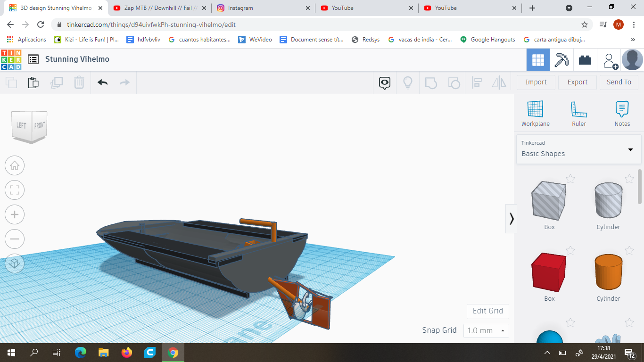Image resolution: width=644 pixels, height=362 pixels.
Task: Toggle orthographic perspective view button
Action: 15,263
